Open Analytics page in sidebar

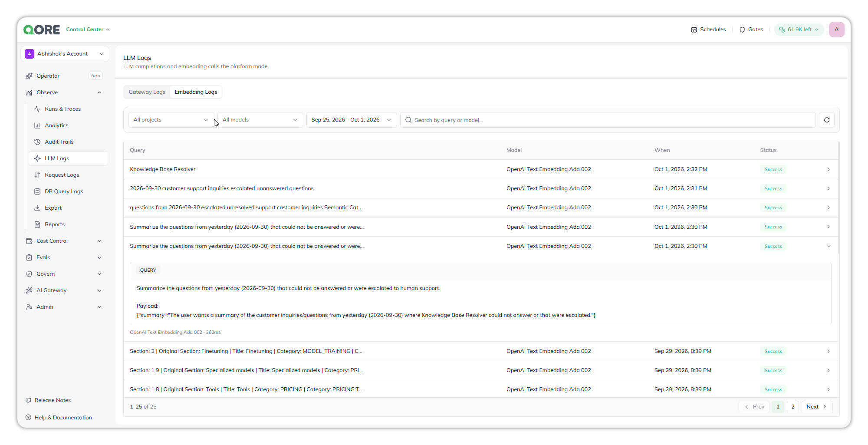click(69, 125)
